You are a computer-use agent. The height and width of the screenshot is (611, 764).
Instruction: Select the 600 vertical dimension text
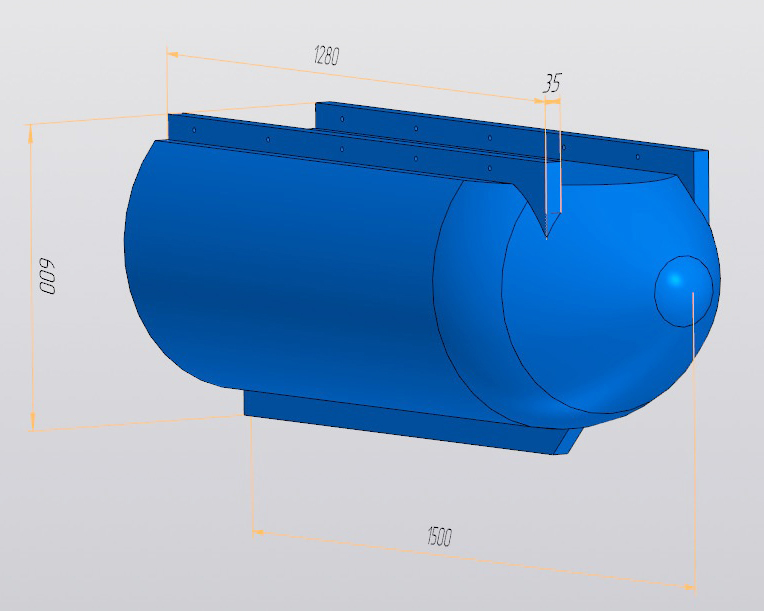tap(47, 276)
